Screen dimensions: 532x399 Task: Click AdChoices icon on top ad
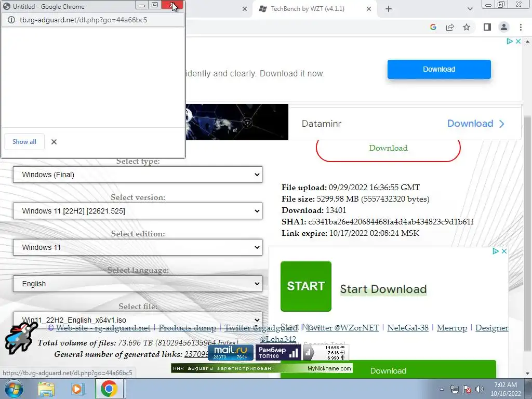tap(509, 42)
